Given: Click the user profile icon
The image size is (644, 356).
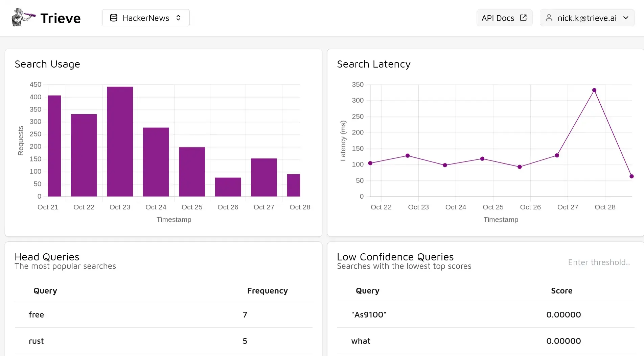Looking at the screenshot, I should click(549, 18).
